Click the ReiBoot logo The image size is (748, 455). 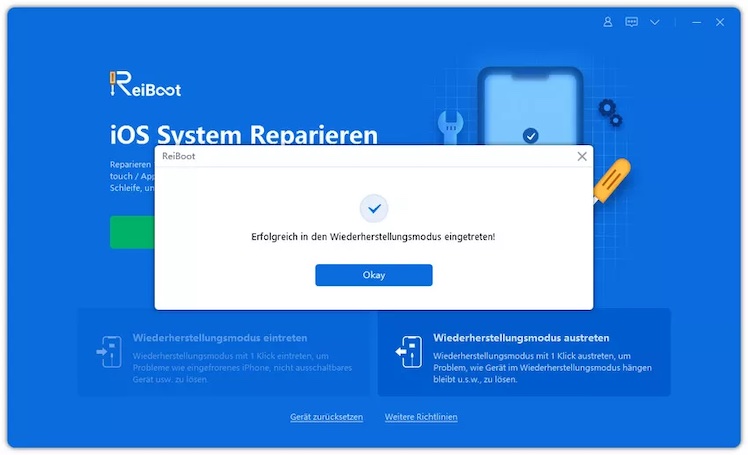tap(145, 84)
